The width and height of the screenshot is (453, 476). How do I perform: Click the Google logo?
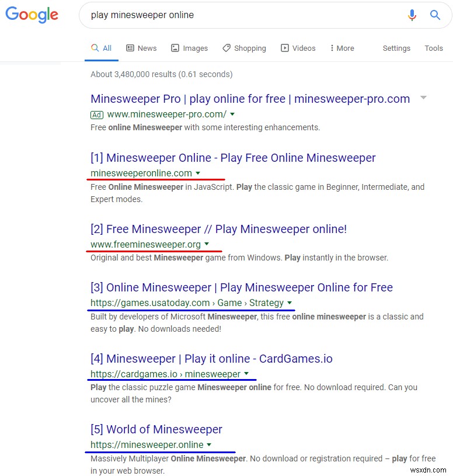tap(32, 15)
